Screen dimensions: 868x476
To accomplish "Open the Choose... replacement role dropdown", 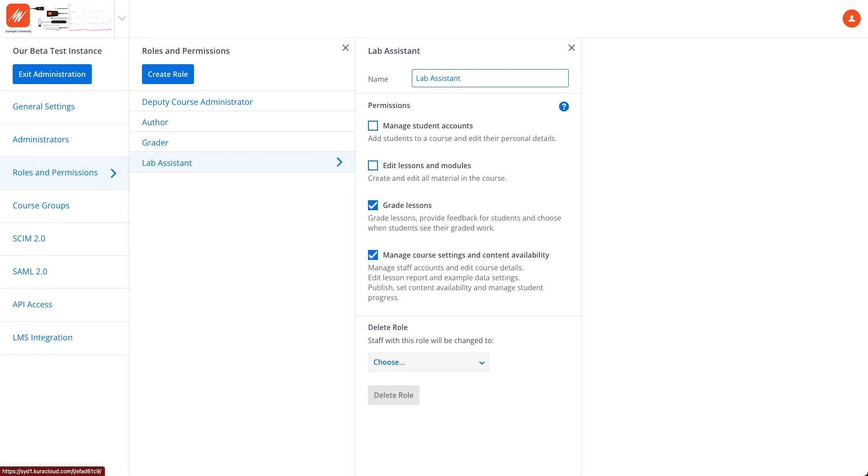I will (429, 362).
